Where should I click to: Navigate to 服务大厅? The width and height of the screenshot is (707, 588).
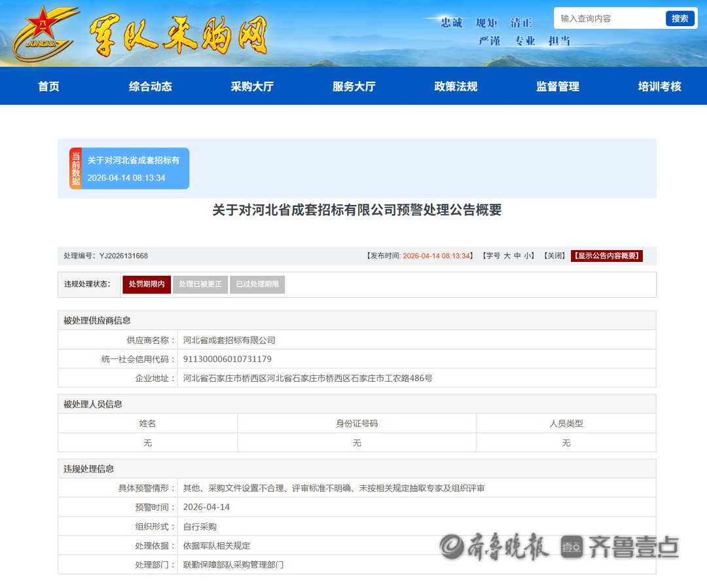tap(354, 86)
